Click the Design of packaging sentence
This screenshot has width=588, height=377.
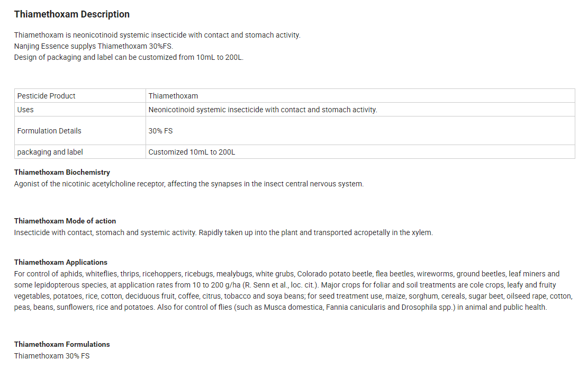coord(129,57)
